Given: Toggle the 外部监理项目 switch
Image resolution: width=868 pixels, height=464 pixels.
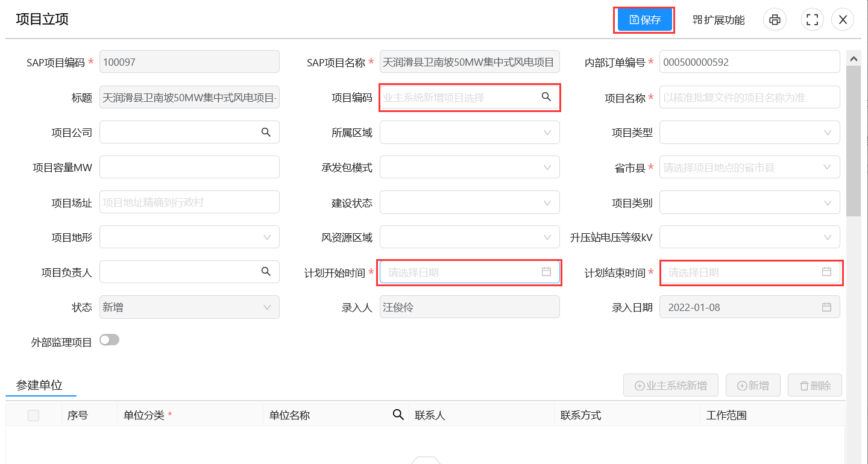Looking at the screenshot, I should 110,340.
